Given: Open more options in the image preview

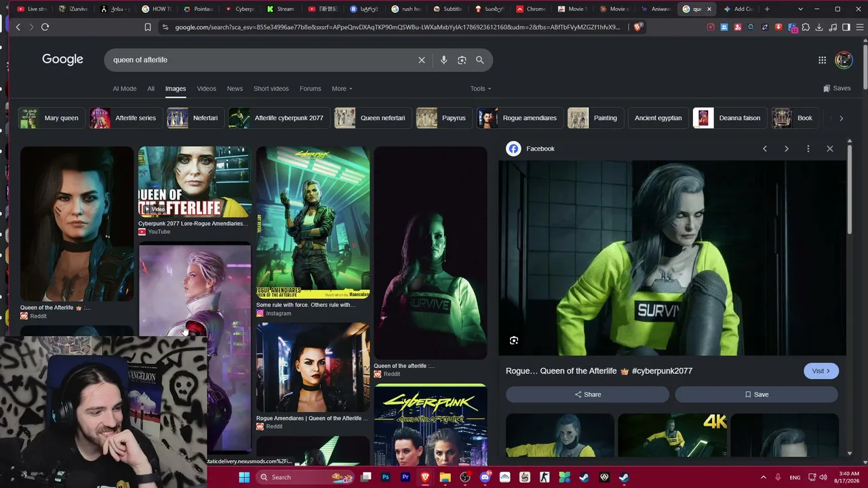Looking at the screenshot, I should pos(808,148).
